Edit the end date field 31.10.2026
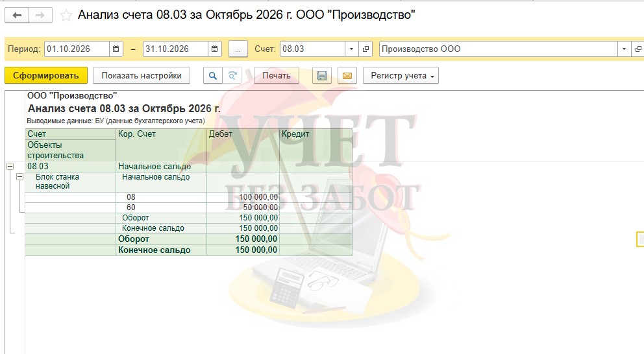This screenshot has height=354, width=644. (175, 49)
